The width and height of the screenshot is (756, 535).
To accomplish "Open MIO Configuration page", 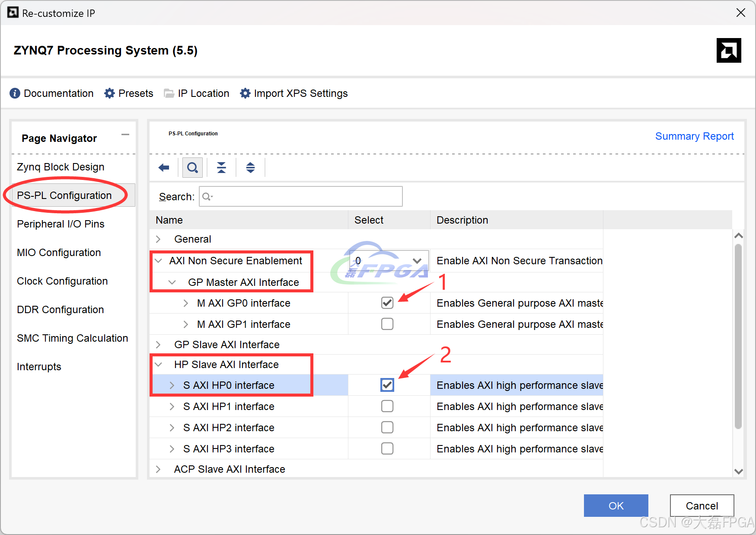I will coord(59,253).
